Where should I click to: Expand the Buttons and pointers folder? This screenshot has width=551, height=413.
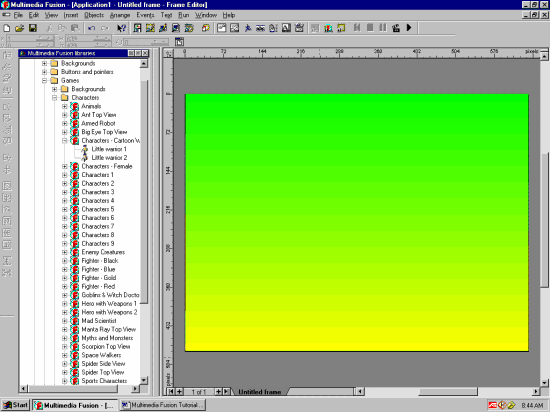[x=44, y=72]
